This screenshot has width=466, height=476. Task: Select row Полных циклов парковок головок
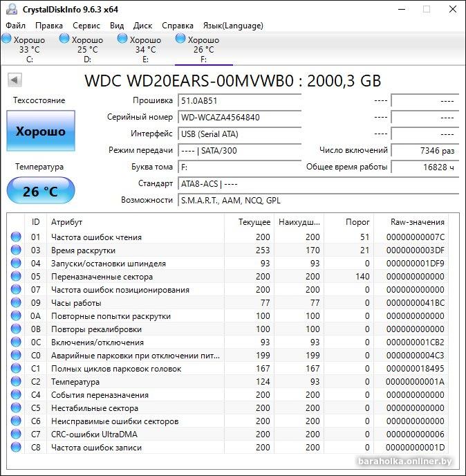pyautogui.click(x=227, y=369)
